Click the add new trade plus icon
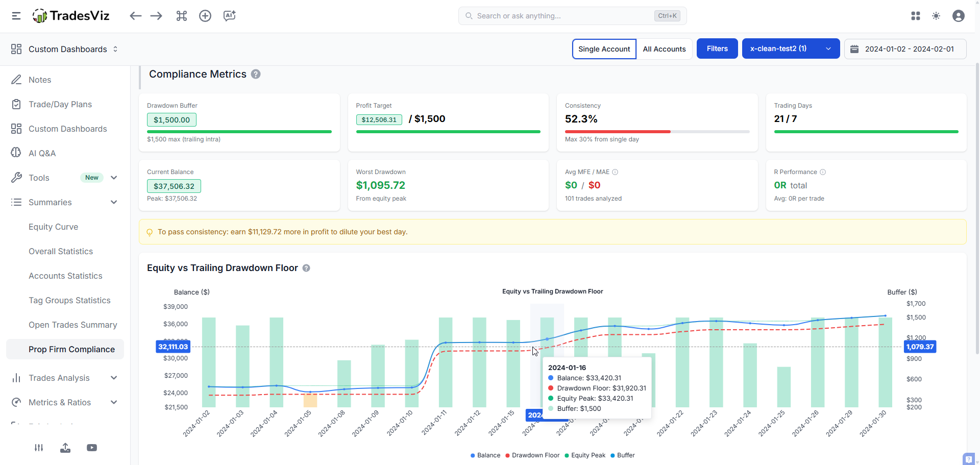This screenshot has width=980, height=465. coord(205,16)
